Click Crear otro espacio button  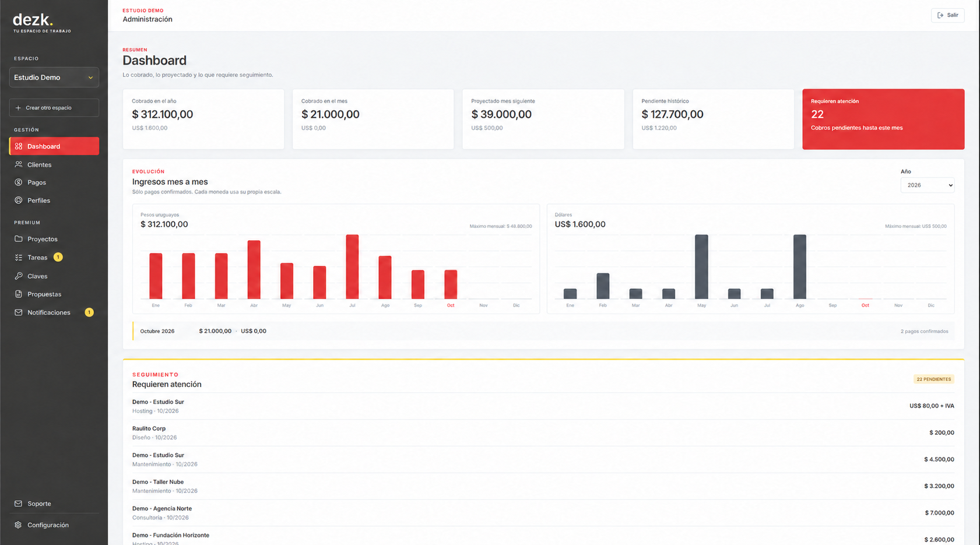point(54,108)
